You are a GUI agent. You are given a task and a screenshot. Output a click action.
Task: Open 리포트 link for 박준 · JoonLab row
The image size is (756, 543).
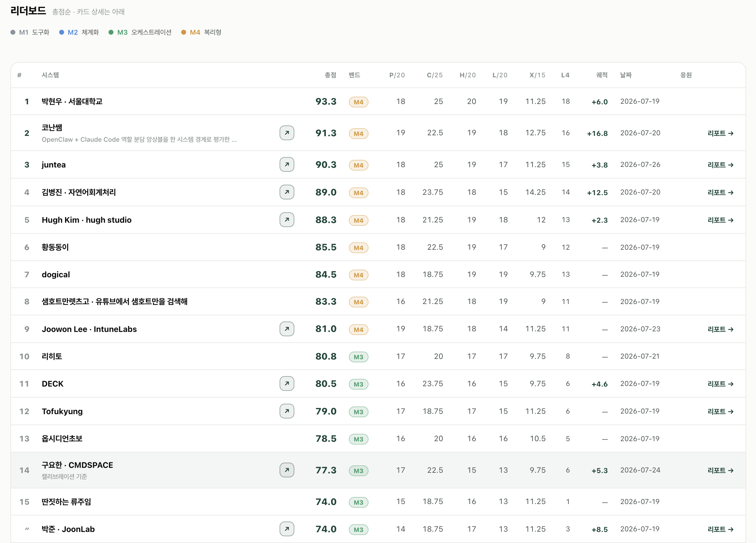720,529
